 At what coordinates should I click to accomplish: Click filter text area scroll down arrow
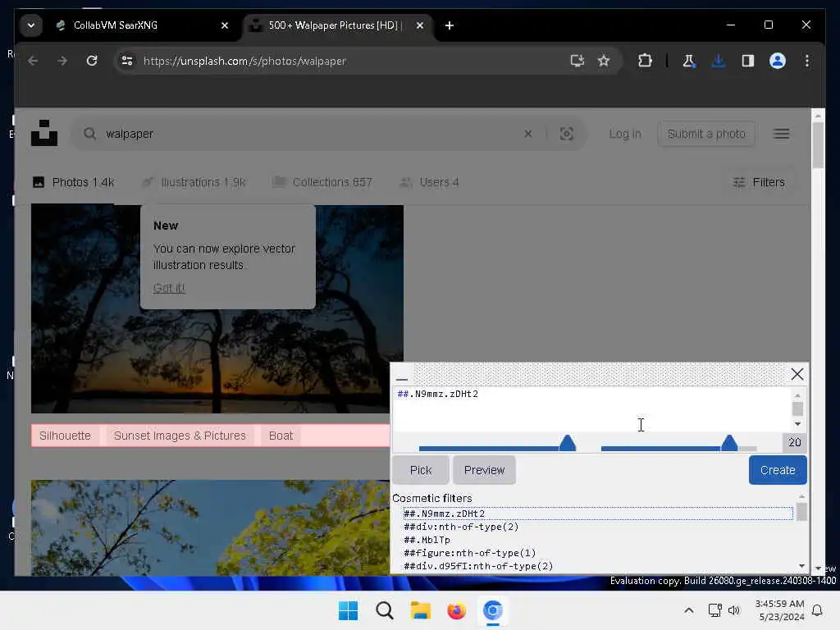(797, 424)
